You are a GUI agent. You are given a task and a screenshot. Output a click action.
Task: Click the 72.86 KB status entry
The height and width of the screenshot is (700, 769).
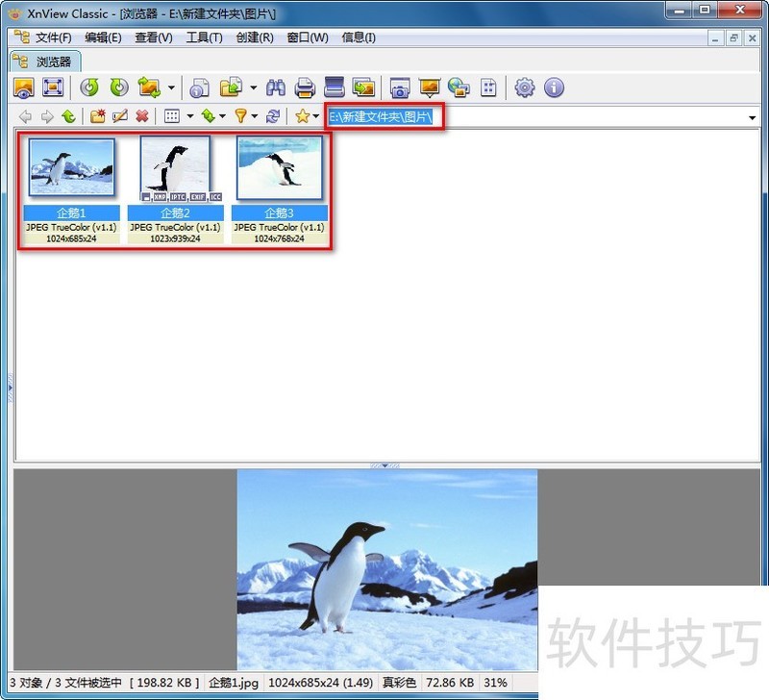coord(450,683)
